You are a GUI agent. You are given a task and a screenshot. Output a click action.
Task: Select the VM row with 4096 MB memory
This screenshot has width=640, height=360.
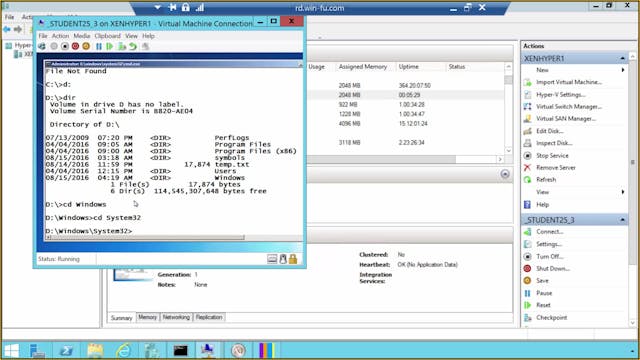pos(406,124)
